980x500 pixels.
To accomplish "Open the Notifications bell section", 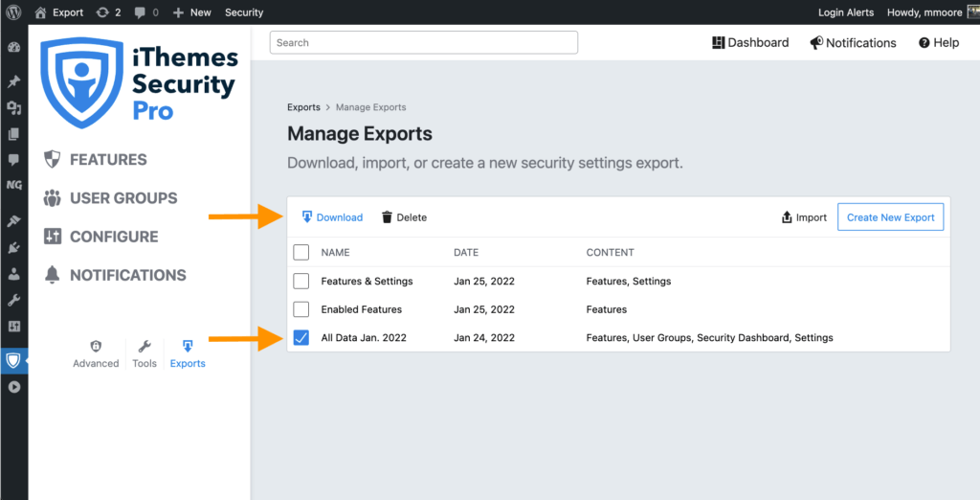I will pos(115,275).
